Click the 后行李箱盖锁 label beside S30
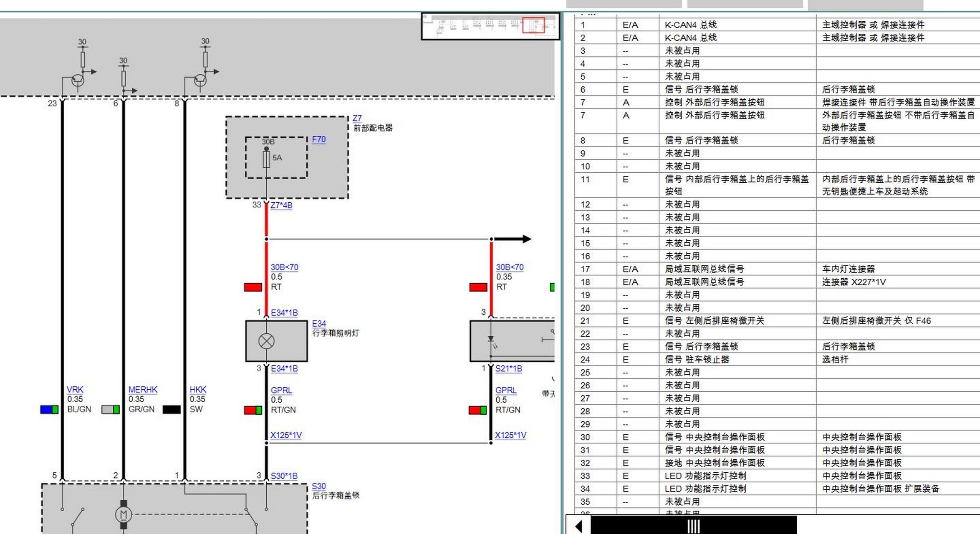Screen dimensions: 980x534 point(336,495)
